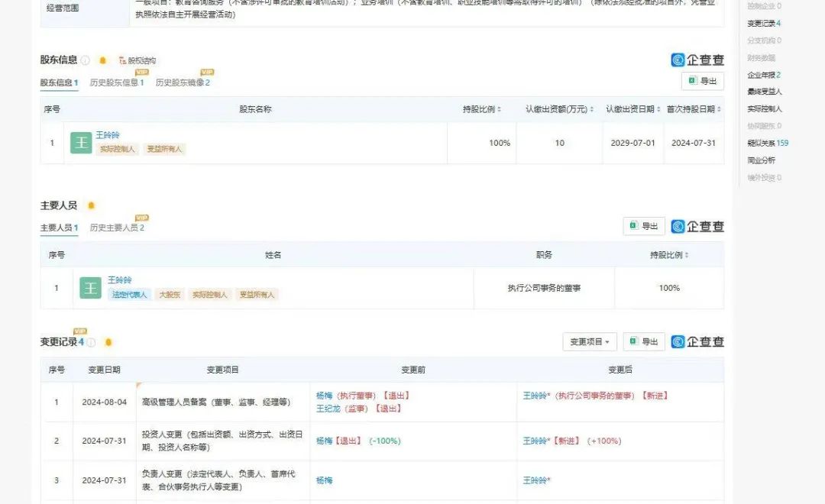Sort shareholder table by 持股比例 column
The height and width of the screenshot is (504, 825).
tap(481, 110)
